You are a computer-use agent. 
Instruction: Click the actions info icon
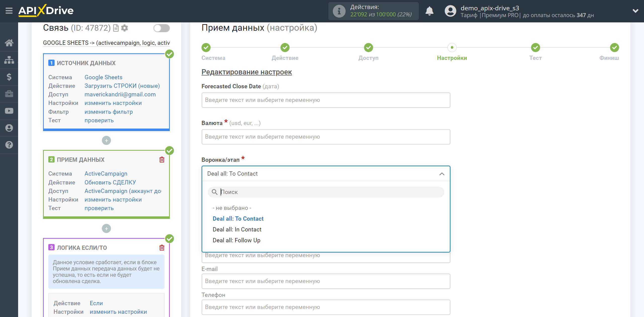(339, 11)
